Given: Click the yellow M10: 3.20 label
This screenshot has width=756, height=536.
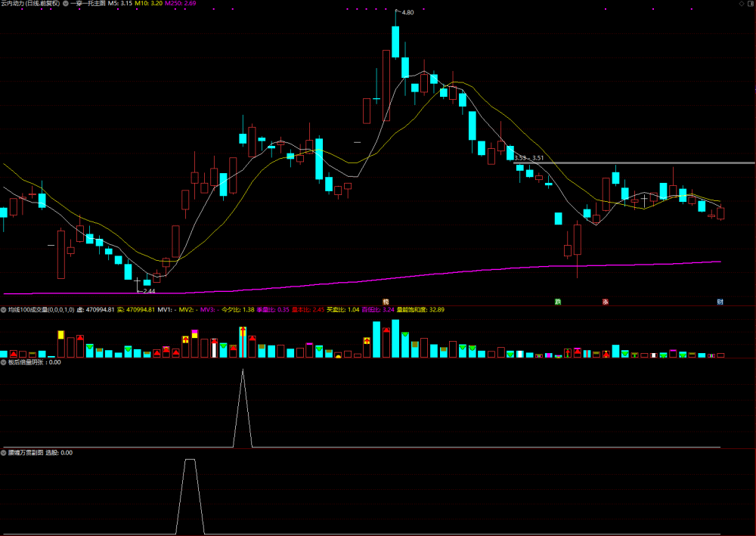Looking at the screenshot, I should coord(148,3).
